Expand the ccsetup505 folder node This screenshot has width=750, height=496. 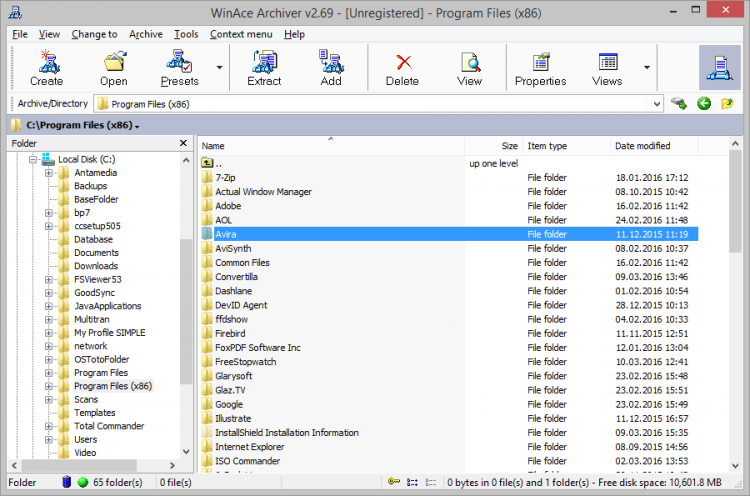(49, 226)
